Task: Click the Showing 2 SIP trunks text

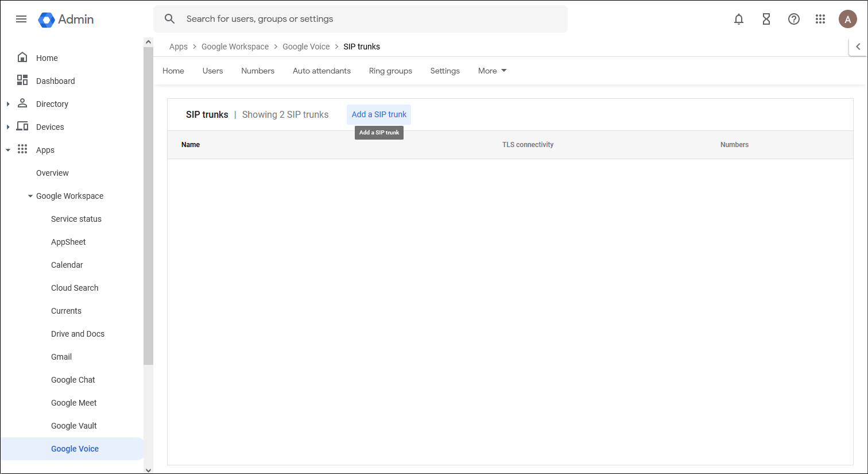Action: coord(285,114)
